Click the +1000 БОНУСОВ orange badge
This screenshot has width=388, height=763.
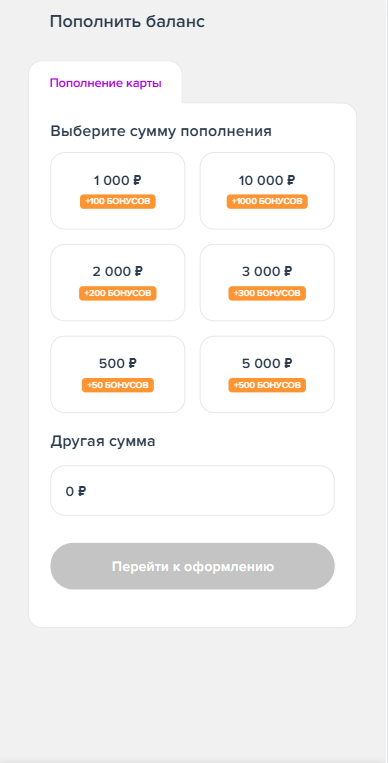(267, 201)
